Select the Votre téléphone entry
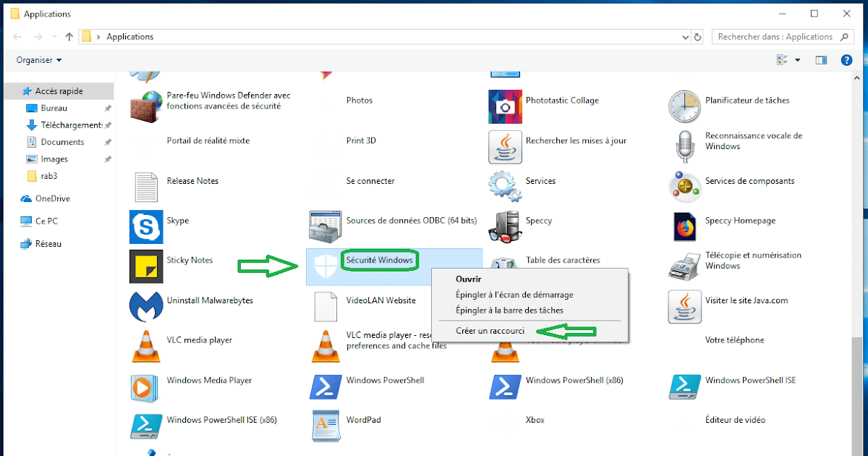This screenshot has height=456, width=868. click(x=734, y=340)
